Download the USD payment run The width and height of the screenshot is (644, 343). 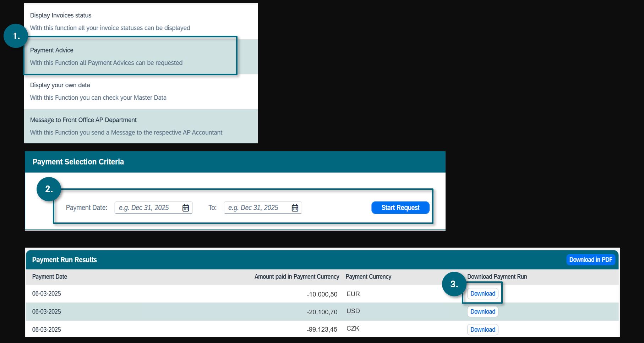point(482,312)
